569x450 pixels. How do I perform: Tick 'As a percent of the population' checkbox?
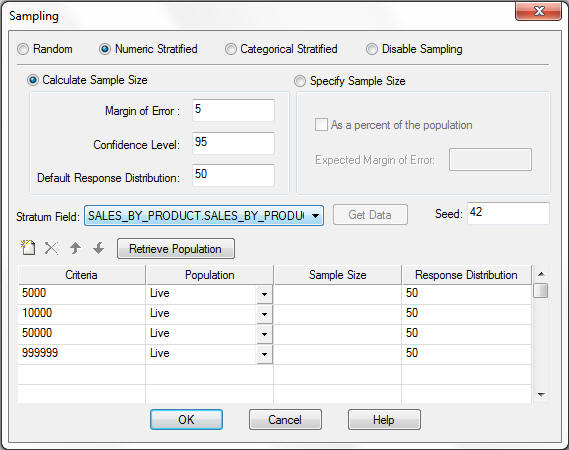click(x=321, y=125)
